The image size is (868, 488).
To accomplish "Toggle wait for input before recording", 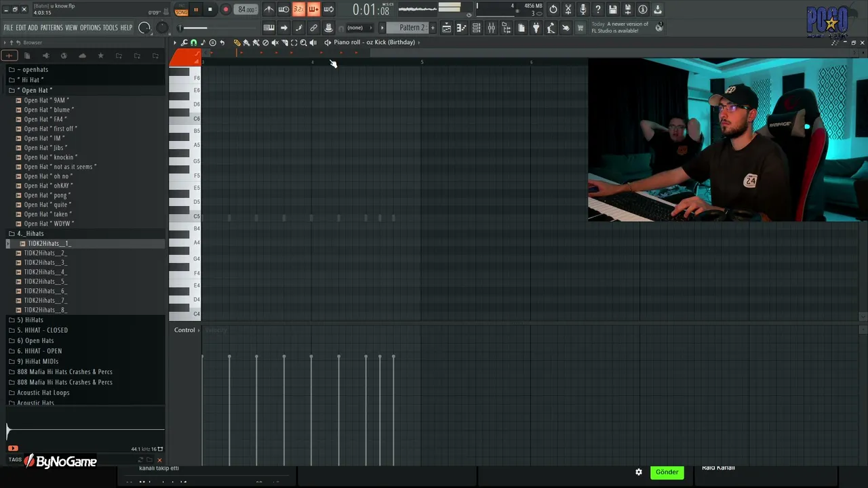I will 284,9.
